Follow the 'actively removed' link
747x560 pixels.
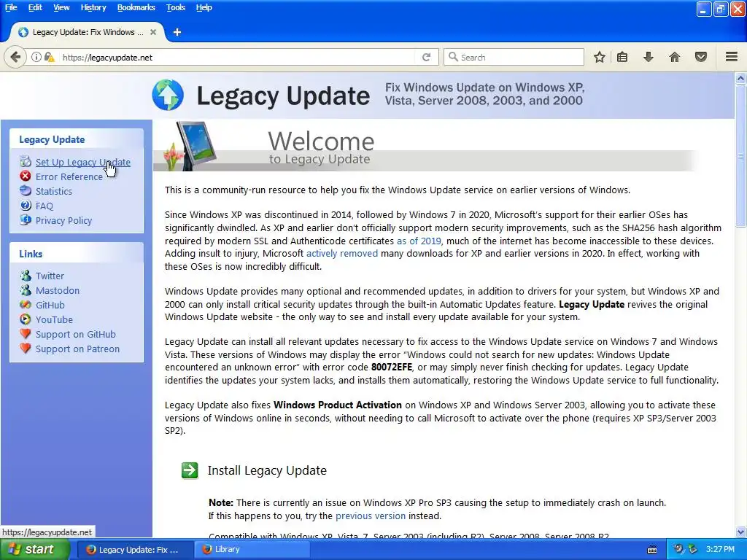(x=342, y=253)
